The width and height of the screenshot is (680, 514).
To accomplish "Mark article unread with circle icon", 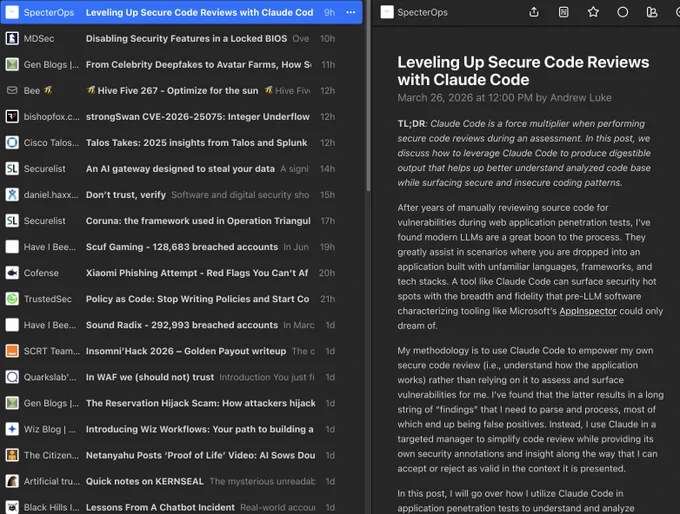I will (x=622, y=12).
